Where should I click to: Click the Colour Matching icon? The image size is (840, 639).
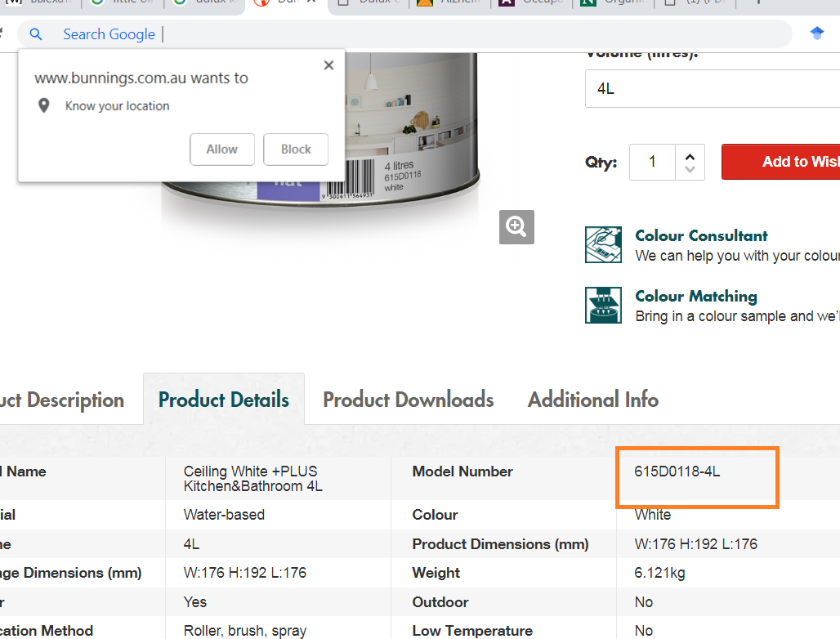(x=603, y=306)
